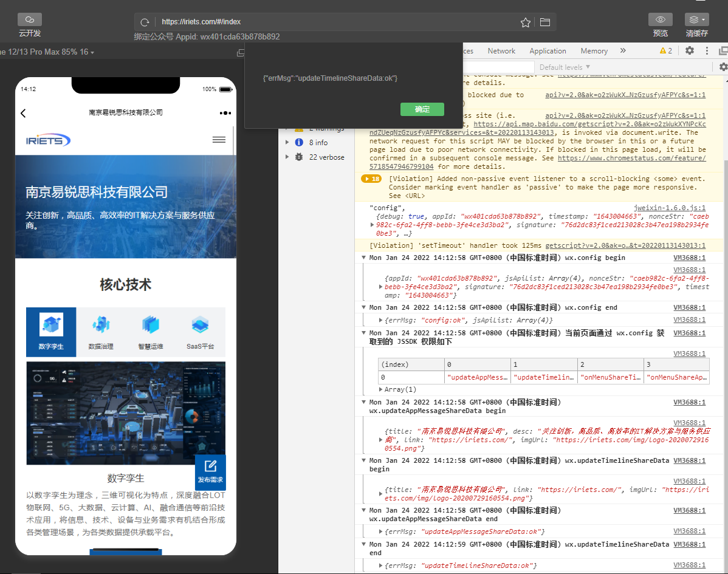Expand the Array(1) table entry

coord(381,389)
